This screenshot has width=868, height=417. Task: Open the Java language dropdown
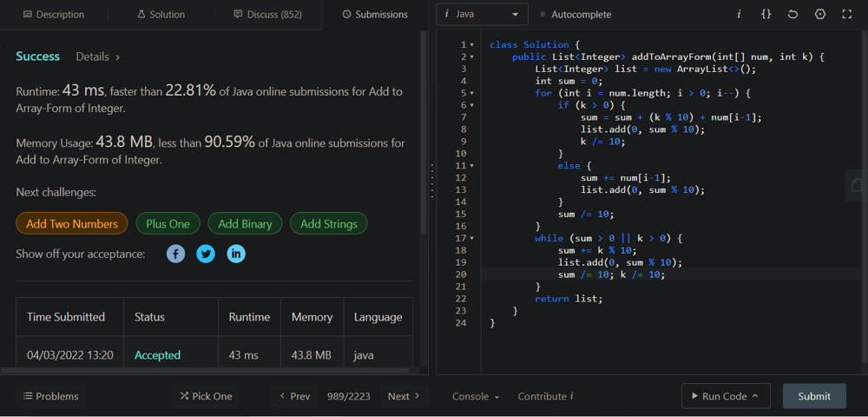coord(482,15)
